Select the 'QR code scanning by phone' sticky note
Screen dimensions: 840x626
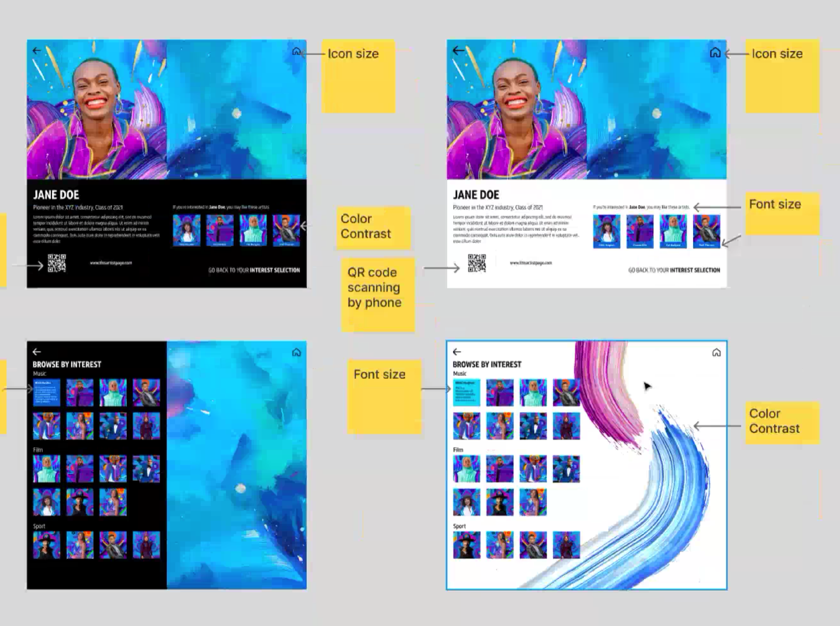pyautogui.click(x=378, y=295)
